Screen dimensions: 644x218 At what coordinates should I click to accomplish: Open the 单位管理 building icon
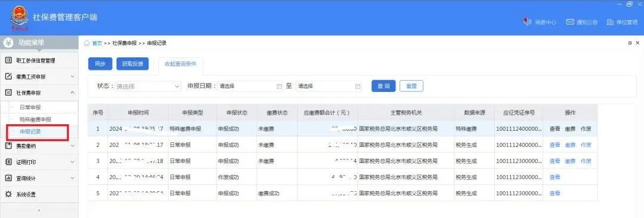point(610,22)
